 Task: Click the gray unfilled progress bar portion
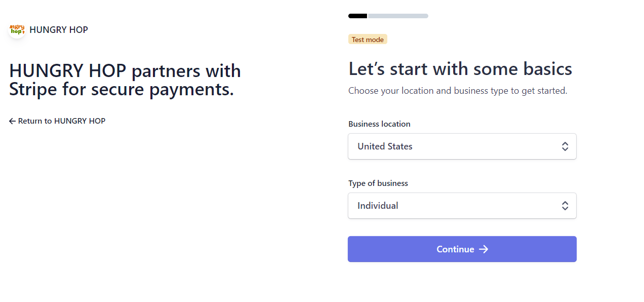point(398,16)
